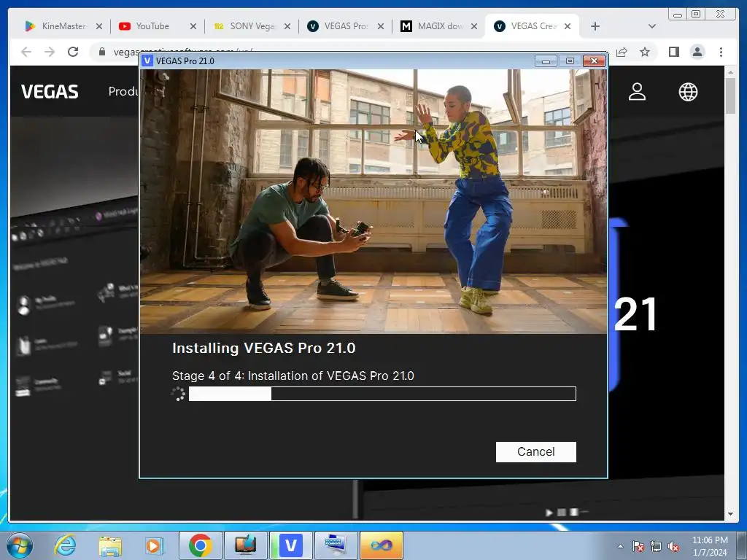Viewport: 747px width, 560px height.
Task: Share this page from Chrome toolbar
Action: click(x=622, y=52)
